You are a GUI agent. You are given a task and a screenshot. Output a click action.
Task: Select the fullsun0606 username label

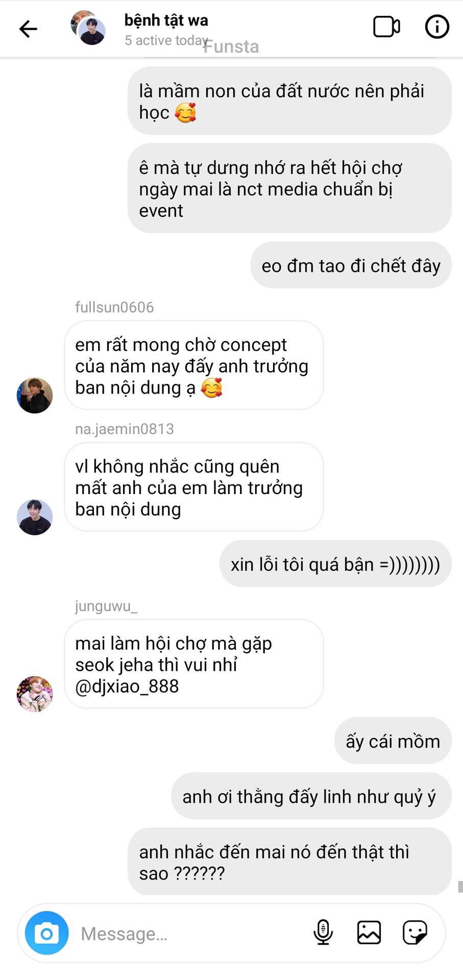tap(114, 307)
